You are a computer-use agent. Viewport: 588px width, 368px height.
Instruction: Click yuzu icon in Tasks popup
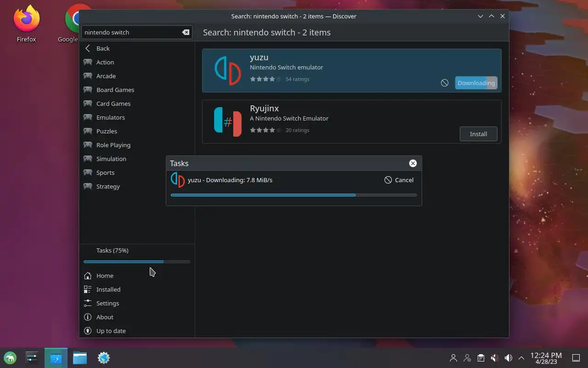pyautogui.click(x=177, y=180)
